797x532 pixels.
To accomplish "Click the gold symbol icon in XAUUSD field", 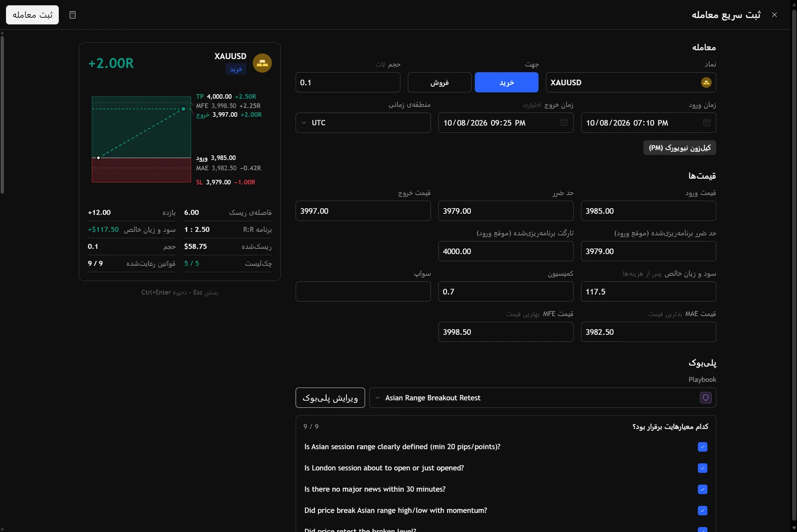I will point(706,83).
